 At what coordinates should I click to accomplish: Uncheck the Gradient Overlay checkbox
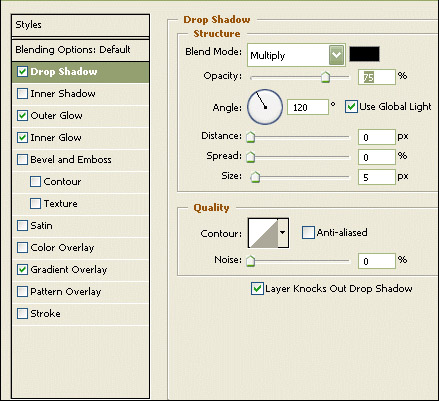coord(22,270)
